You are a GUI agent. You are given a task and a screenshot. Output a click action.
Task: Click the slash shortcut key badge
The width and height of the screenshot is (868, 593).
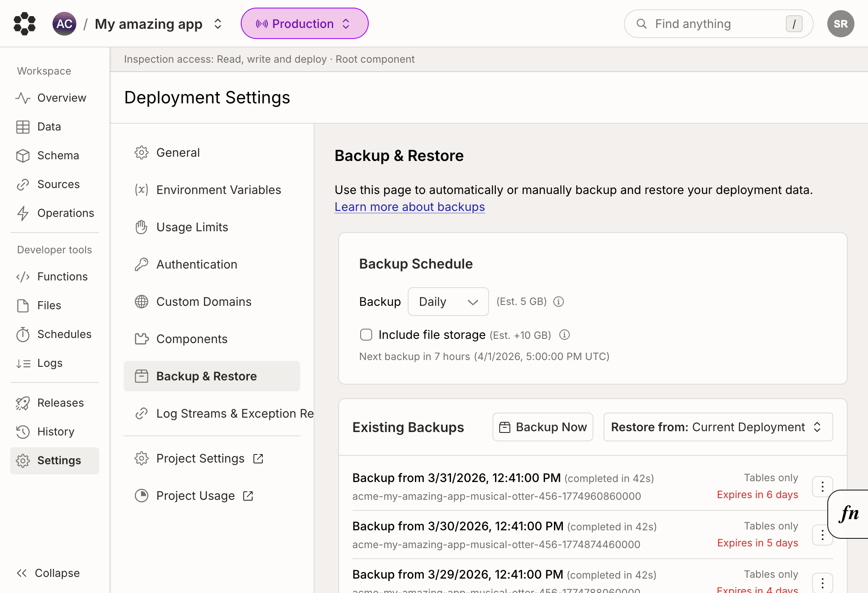tap(794, 24)
